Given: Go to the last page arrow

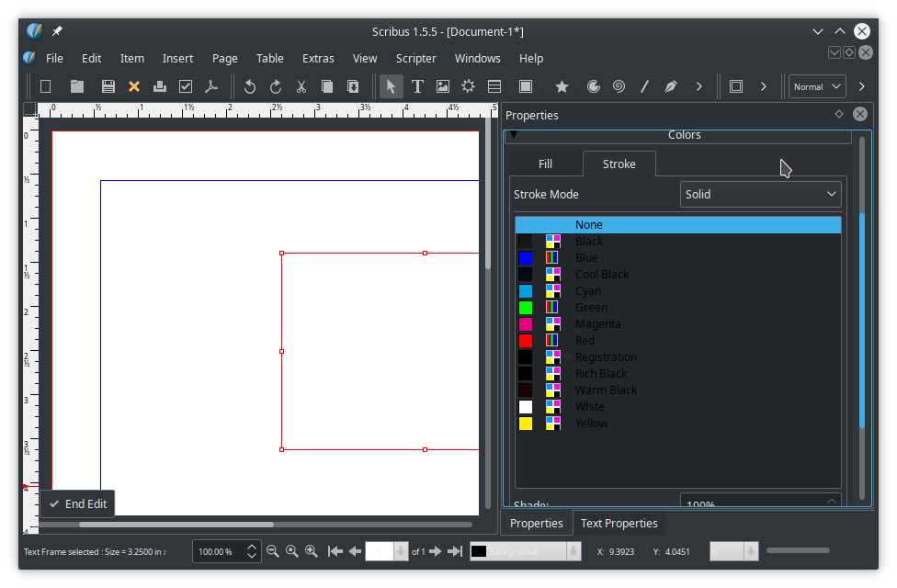Looking at the screenshot, I should coord(454,551).
